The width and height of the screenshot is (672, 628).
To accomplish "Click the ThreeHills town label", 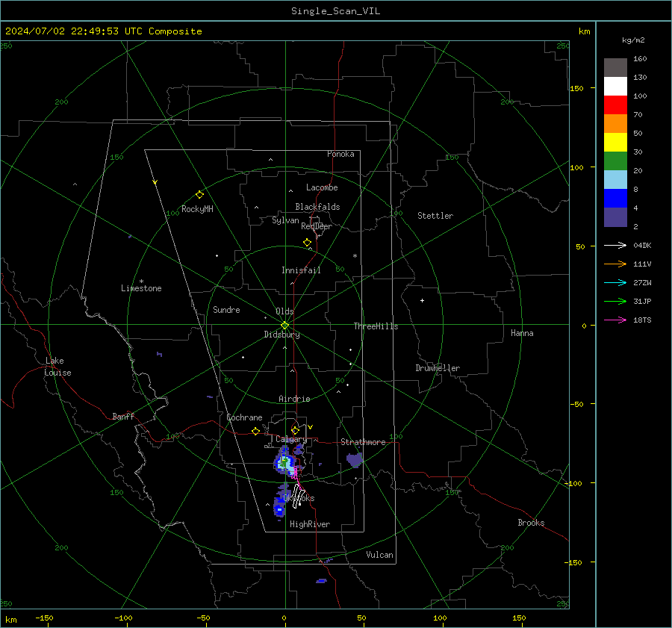I will [376, 326].
